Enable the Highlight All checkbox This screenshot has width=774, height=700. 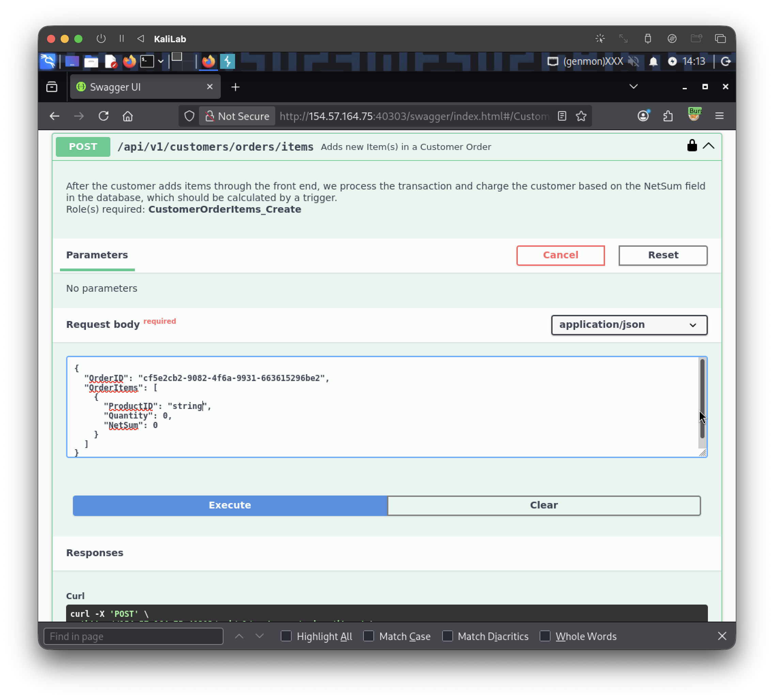(286, 636)
